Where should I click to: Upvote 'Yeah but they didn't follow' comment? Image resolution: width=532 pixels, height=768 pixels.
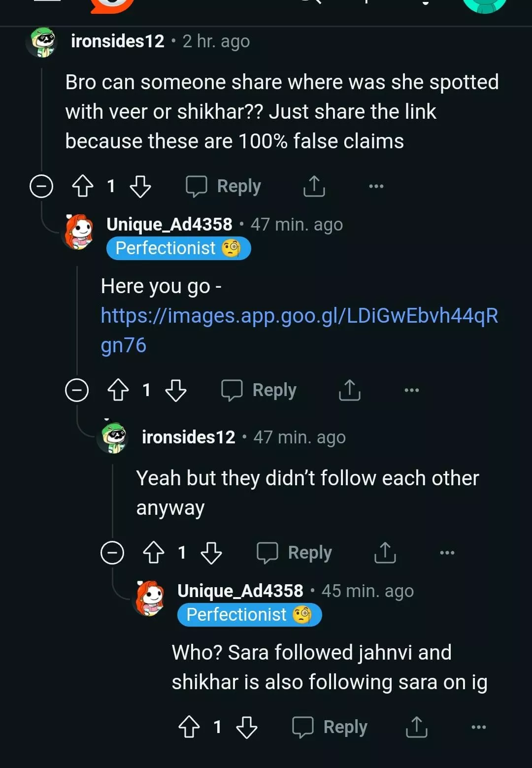pos(154,552)
